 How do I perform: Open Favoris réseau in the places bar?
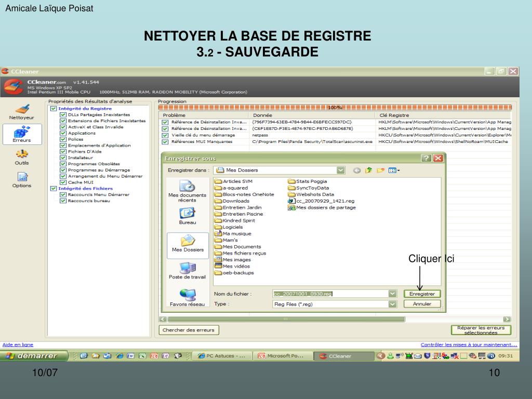pyautogui.click(x=187, y=297)
